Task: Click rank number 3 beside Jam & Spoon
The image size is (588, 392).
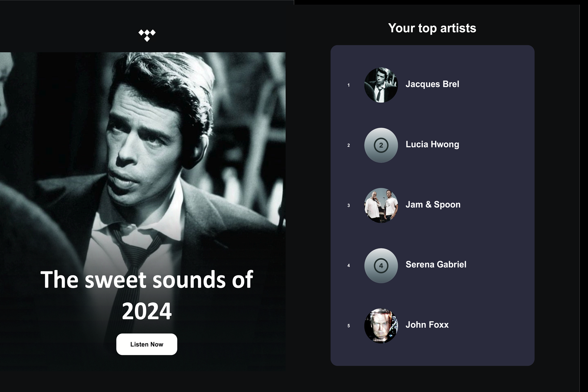Action: tap(349, 205)
